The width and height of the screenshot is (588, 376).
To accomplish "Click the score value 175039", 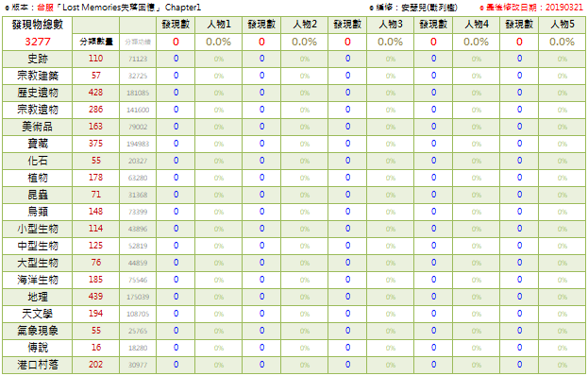I will pos(138,297).
